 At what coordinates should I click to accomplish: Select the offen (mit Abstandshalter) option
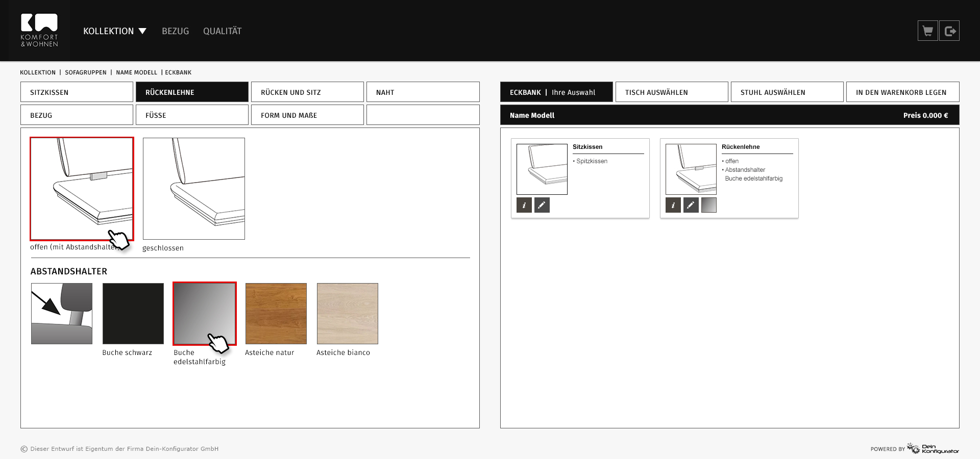tap(82, 189)
